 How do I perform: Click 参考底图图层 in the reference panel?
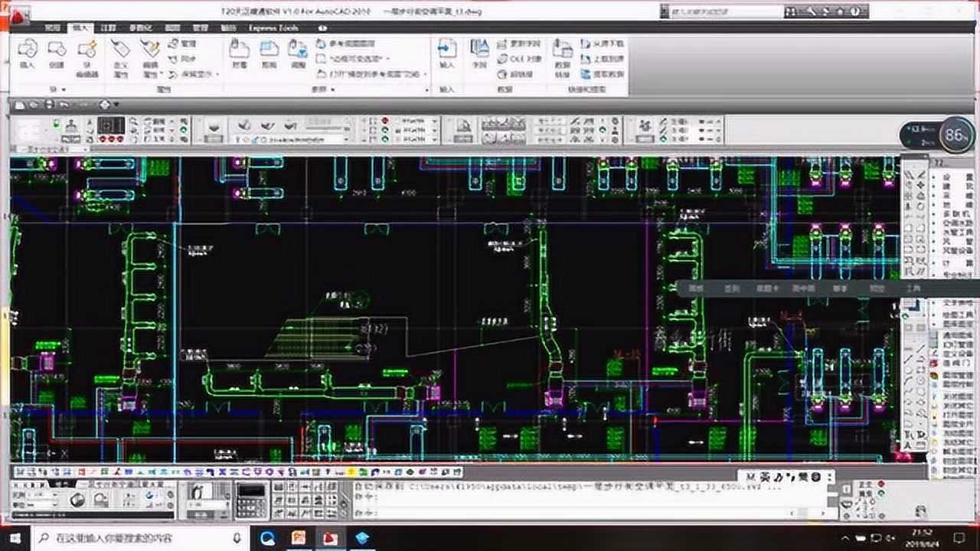(x=346, y=44)
